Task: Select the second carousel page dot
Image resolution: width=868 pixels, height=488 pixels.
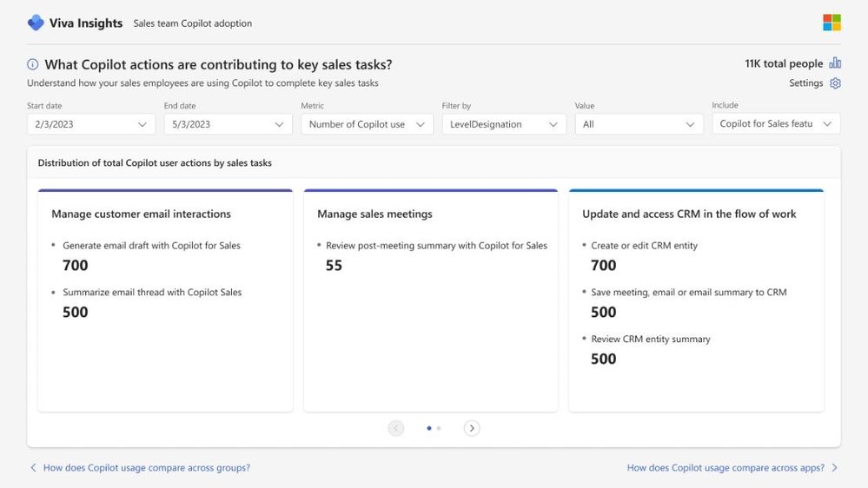Action: [x=439, y=428]
